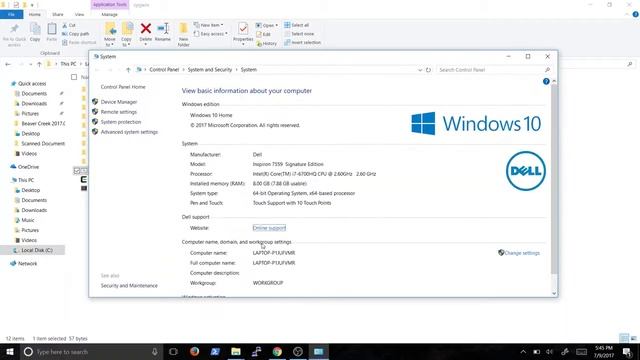640x360 pixels.
Task: Open address bar history dropdown in System window
Action: [x=420, y=70]
